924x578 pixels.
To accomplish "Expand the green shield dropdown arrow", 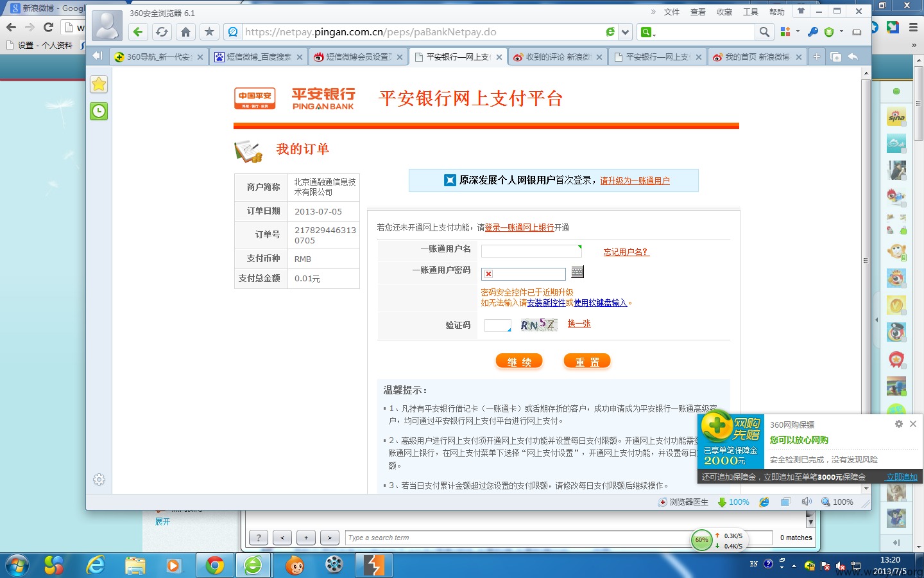I will point(841,31).
